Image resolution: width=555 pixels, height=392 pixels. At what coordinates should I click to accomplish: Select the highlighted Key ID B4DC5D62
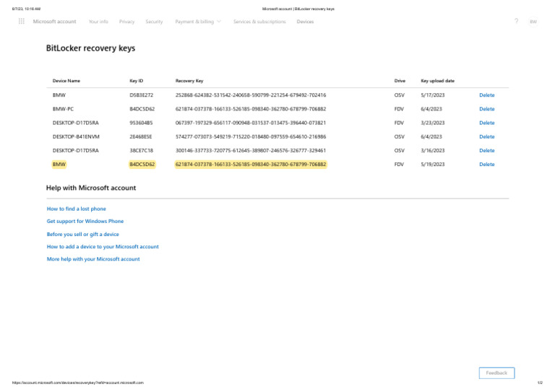coord(142,164)
